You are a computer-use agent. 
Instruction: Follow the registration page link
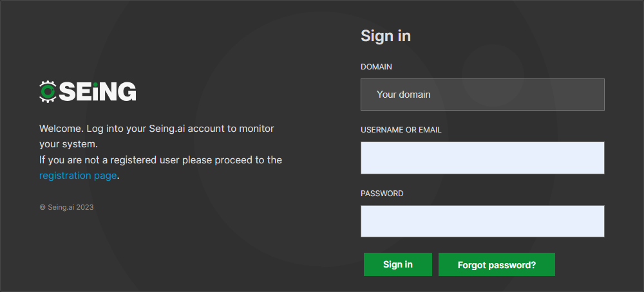(78, 176)
